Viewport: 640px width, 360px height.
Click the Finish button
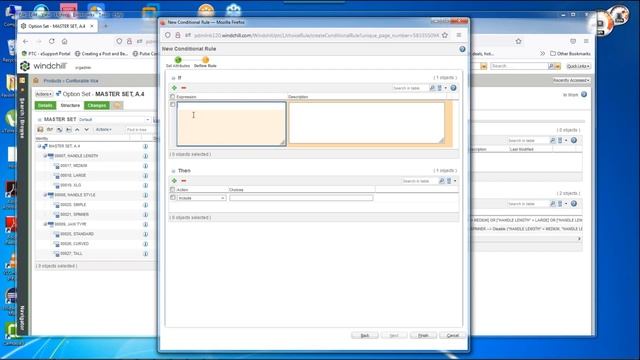click(x=423, y=336)
